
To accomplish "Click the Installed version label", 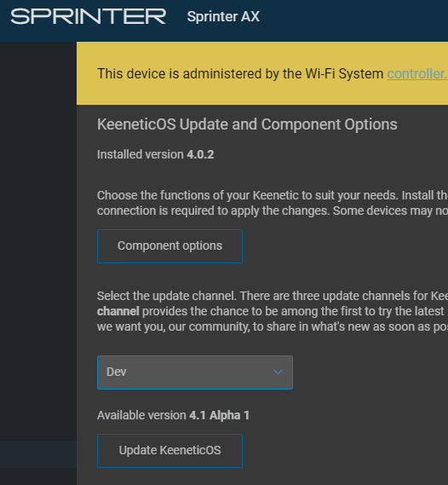I will click(141, 154).
